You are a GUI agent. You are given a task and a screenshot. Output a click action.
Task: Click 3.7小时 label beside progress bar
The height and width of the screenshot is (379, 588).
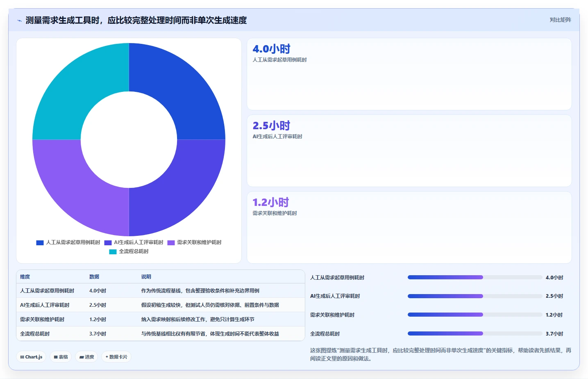[554, 334]
